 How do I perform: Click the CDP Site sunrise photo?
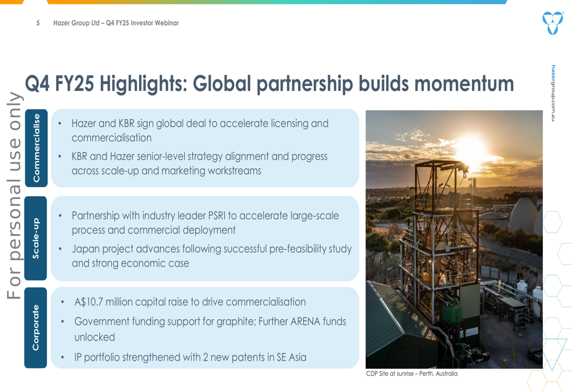(454, 239)
